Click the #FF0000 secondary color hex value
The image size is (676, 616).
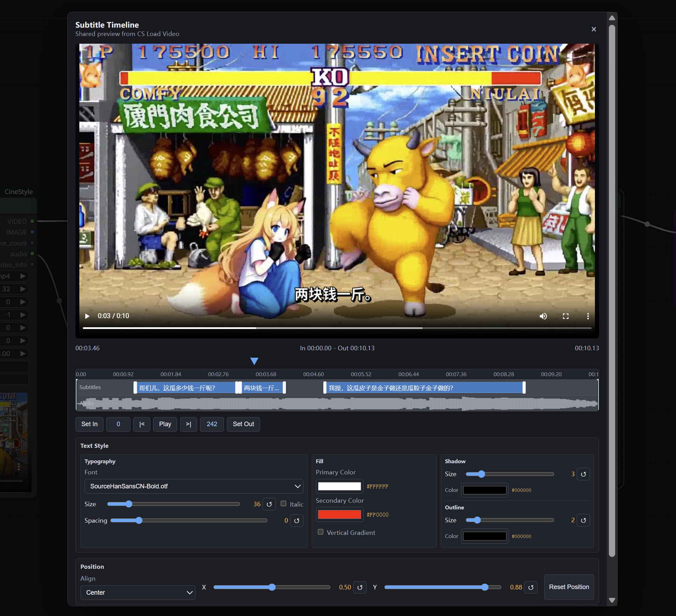click(377, 515)
